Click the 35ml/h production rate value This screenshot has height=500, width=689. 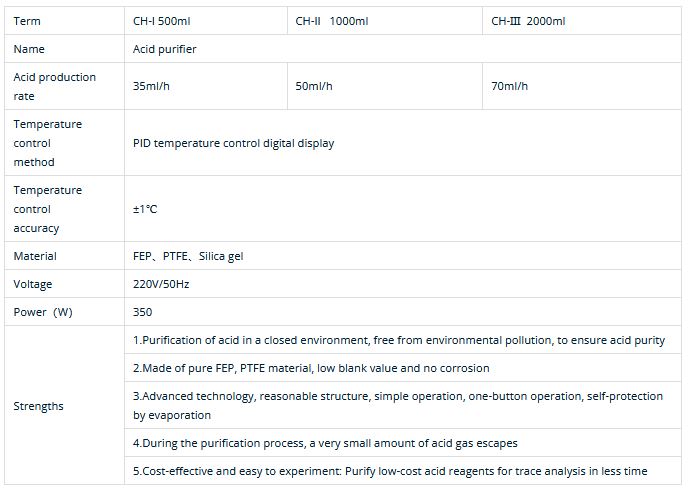(x=152, y=86)
